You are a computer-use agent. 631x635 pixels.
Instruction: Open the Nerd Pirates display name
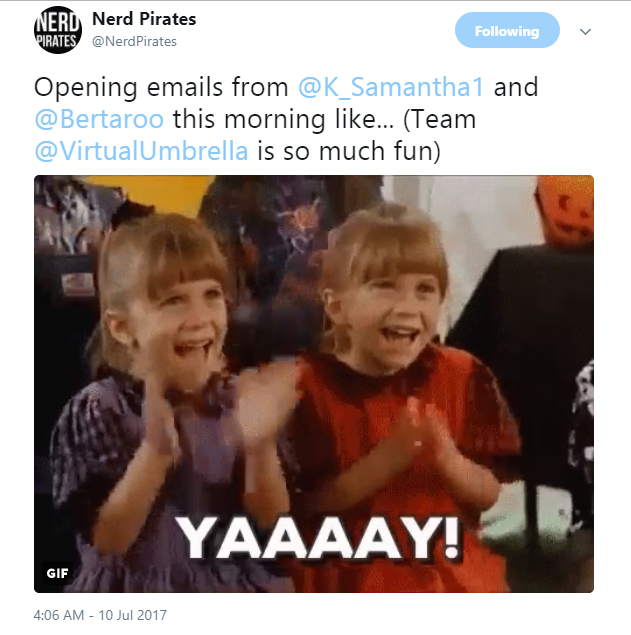[144, 19]
